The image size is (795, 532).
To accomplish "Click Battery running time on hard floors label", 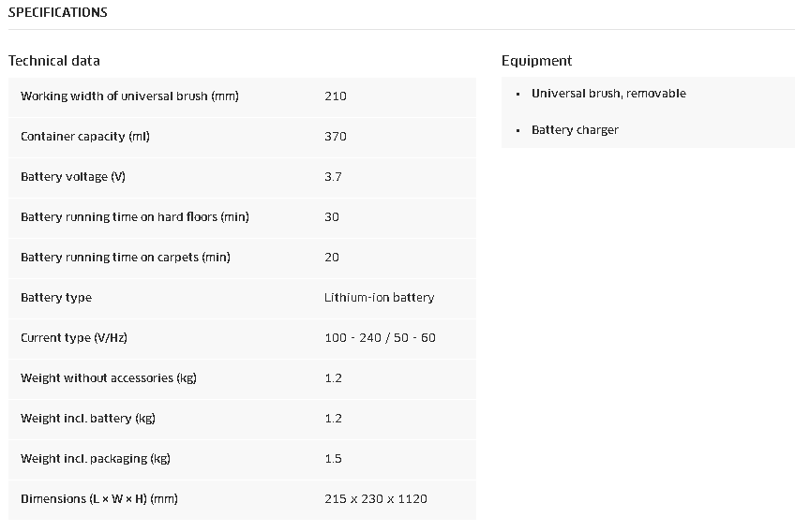I will pos(135,217).
